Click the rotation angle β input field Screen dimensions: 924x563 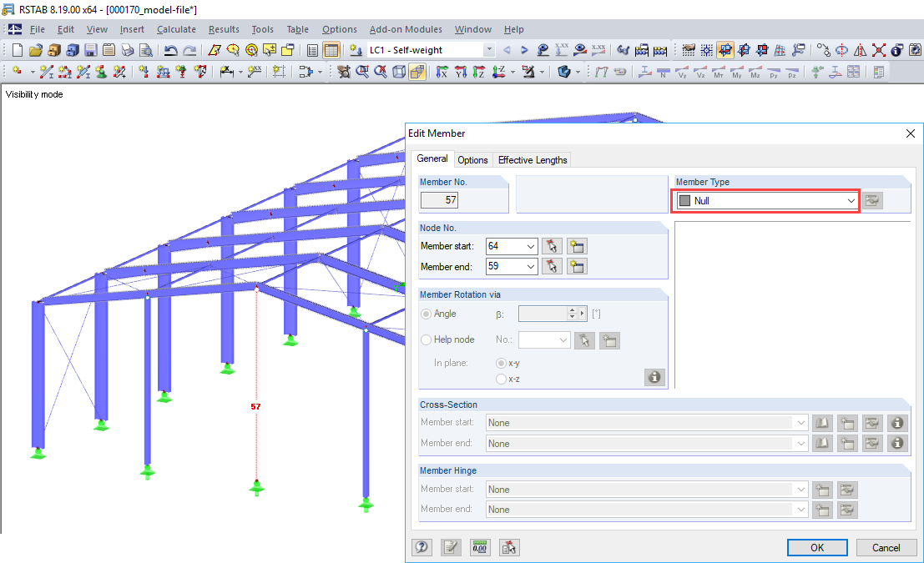click(x=543, y=314)
